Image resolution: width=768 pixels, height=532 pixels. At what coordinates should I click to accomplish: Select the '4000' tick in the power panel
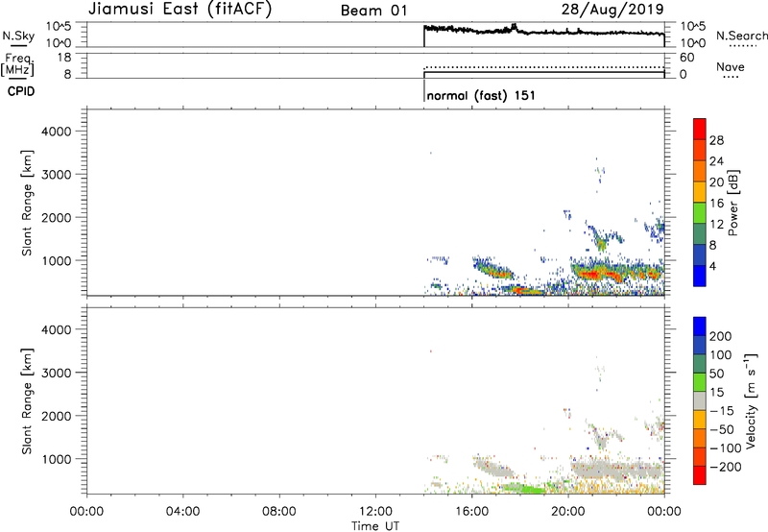click(57, 132)
